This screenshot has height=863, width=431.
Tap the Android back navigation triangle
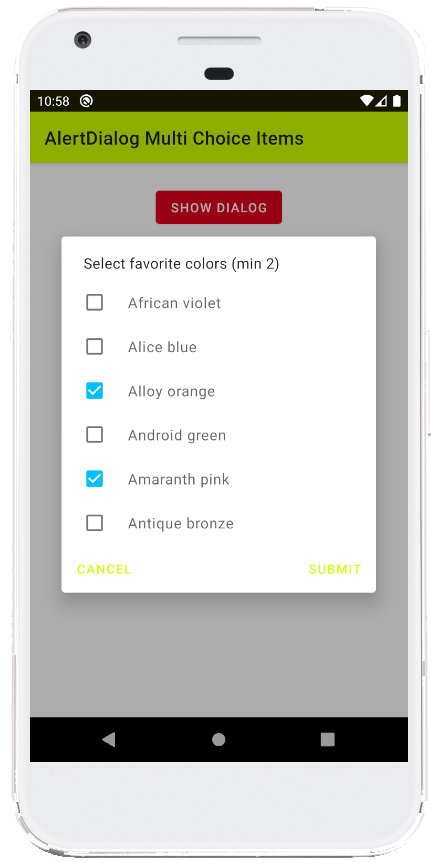point(109,739)
